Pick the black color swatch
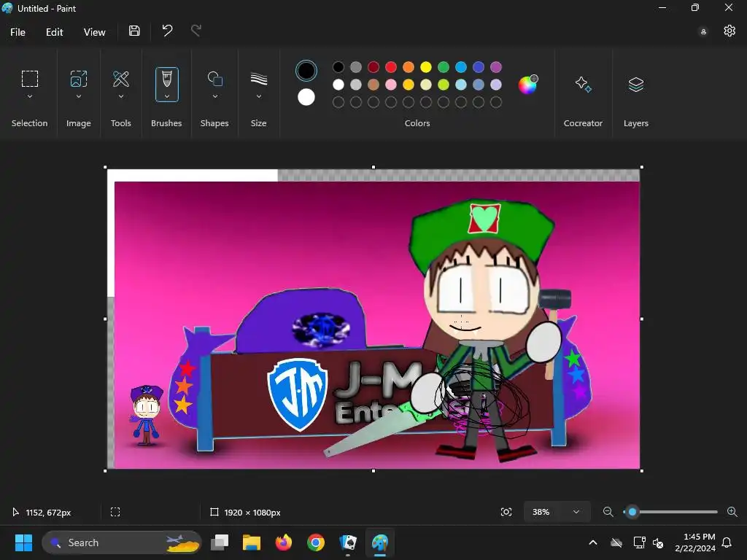747x560 pixels. point(338,67)
